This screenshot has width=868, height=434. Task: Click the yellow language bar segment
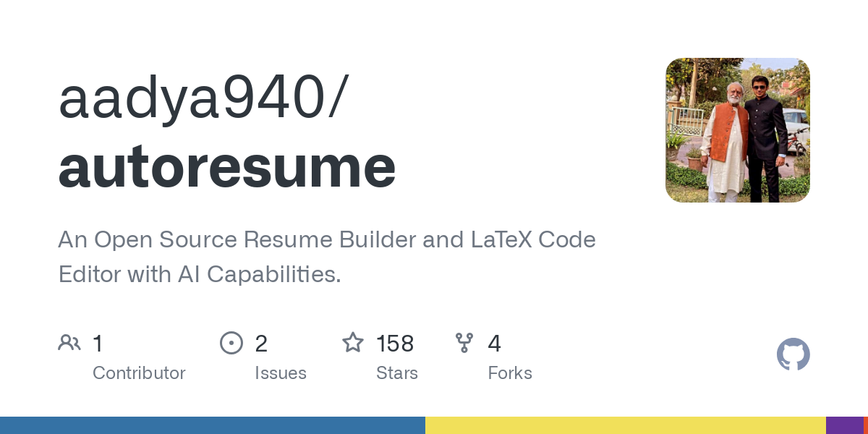pos(626,425)
